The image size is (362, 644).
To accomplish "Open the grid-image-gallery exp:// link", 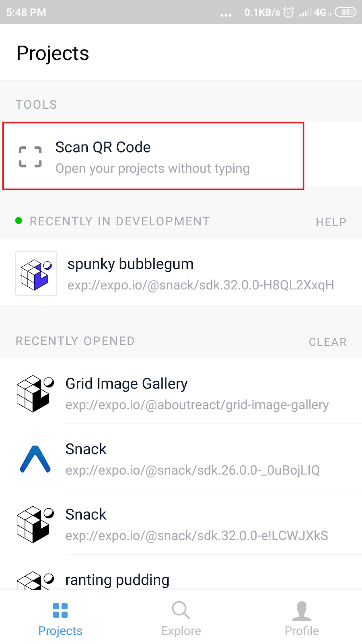I will click(197, 405).
